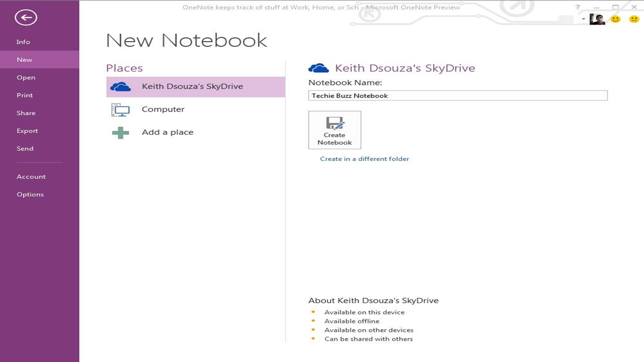
Task: Click the 'Places' heading
Action: 124,68
